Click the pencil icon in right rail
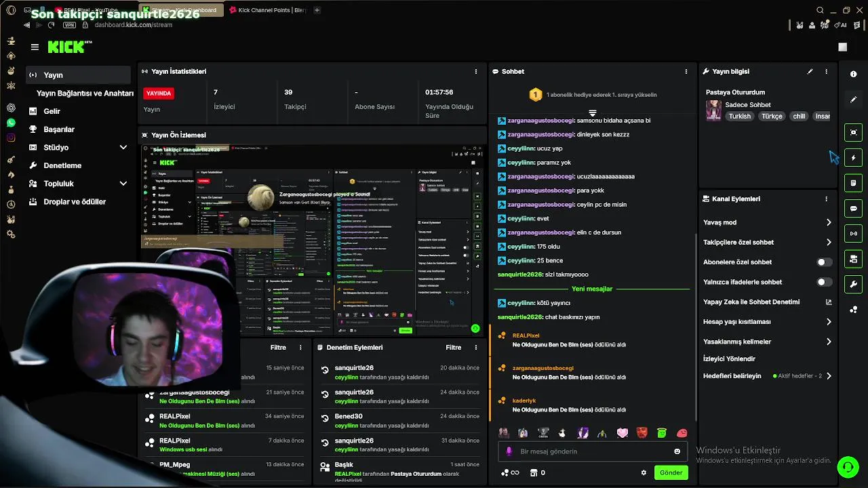 pyautogui.click(x=854, y=100)
